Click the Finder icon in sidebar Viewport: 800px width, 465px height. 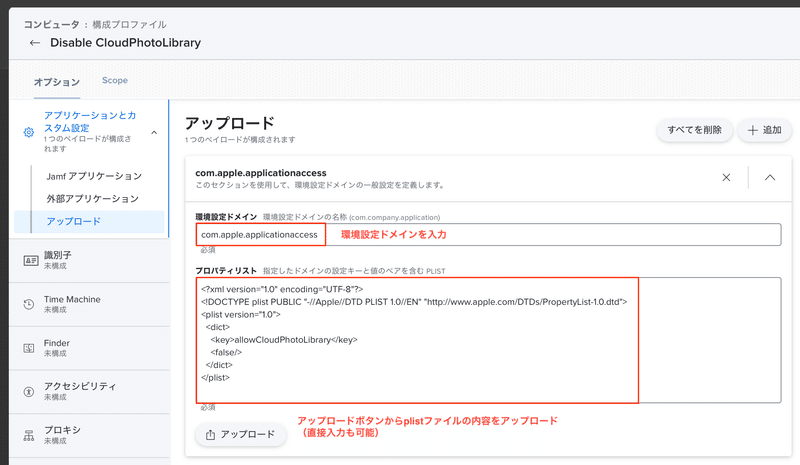[29, 348]
